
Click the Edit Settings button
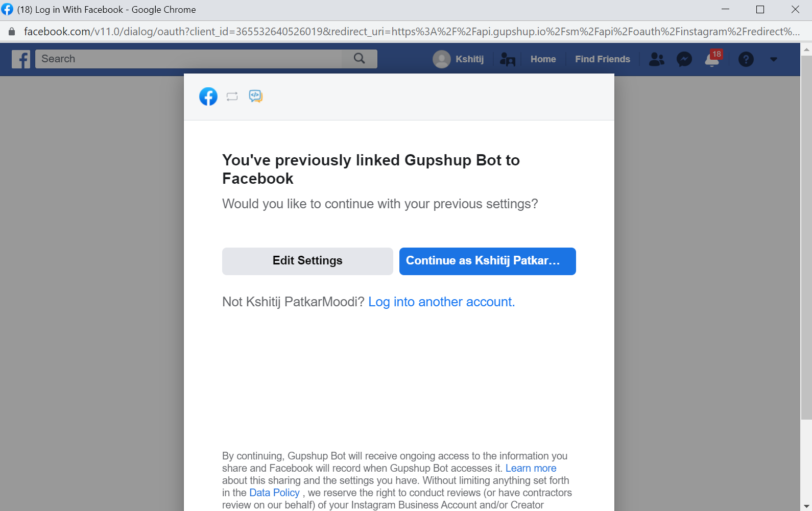307,261
